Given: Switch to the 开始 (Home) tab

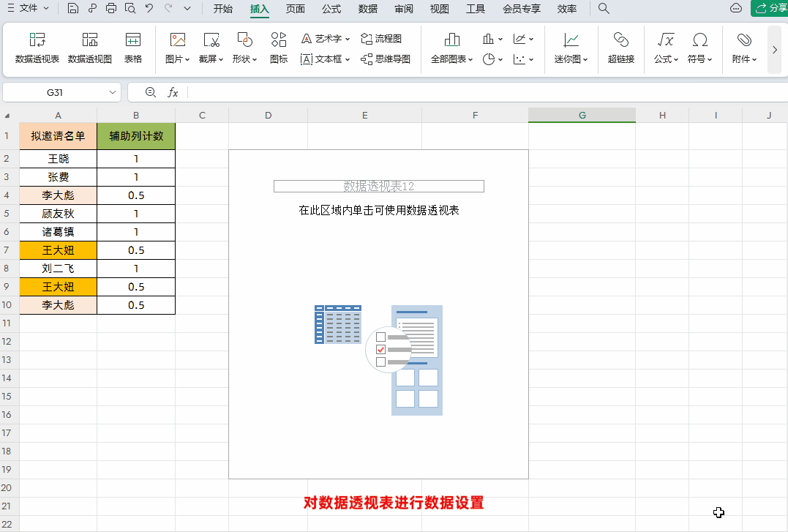Looking at the screenshot, I should [x=222, y=9].
